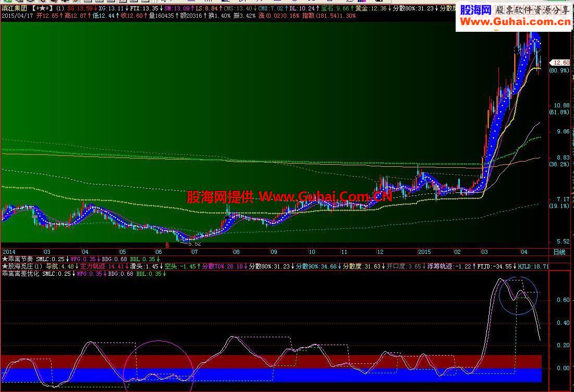Screen dimensions: 574x392
Task: Click the opening price 开12.65 readout
Action: (x=47, y=16)
